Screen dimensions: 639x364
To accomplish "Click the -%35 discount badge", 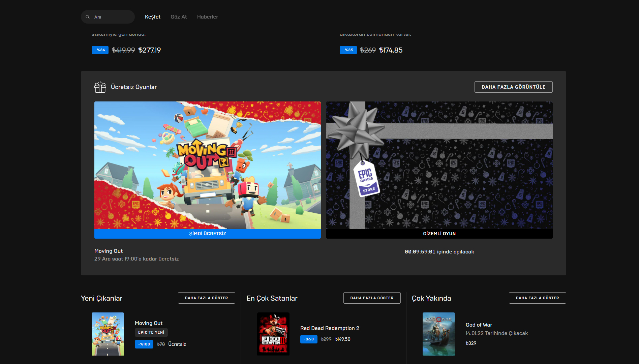I will [348, 50].
